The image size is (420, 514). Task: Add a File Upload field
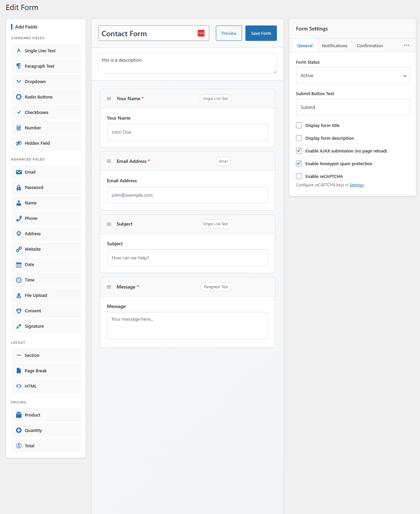pyautogui.click(x=46, y=295)
